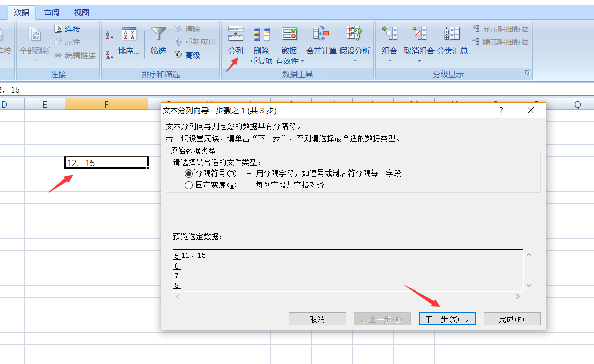Click cell F containing 12，15

pos(106,162)
